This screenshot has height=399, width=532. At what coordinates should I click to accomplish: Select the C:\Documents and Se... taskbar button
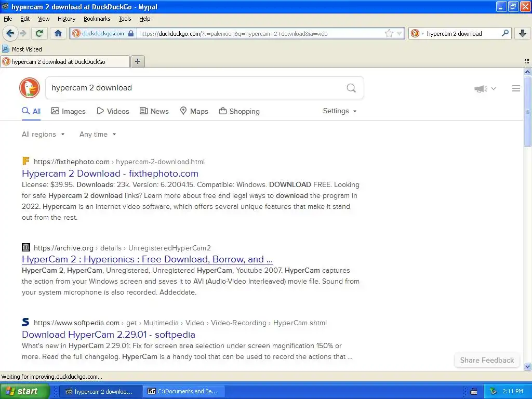[183, 392]
